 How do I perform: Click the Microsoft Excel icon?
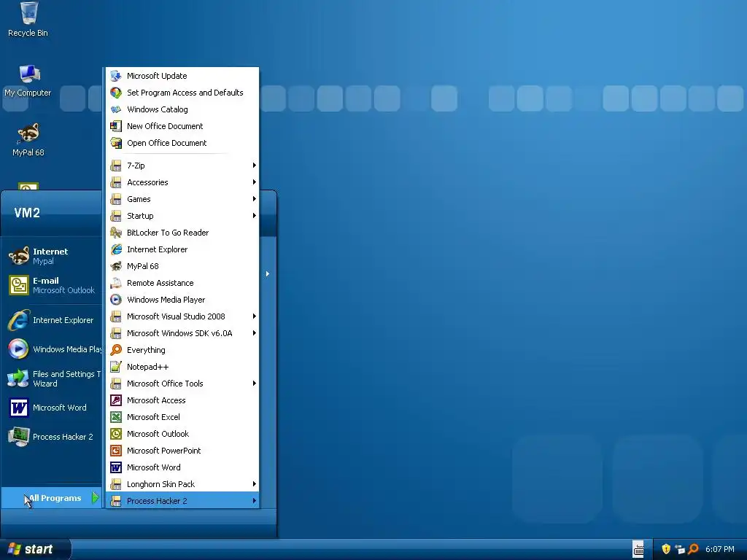(116, 417)
